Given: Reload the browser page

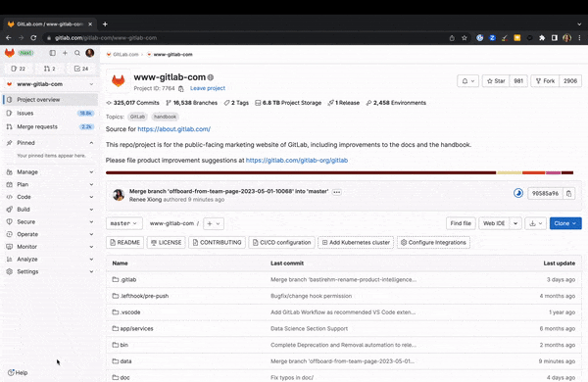Looking at the screenshot, I should [33, 38].
